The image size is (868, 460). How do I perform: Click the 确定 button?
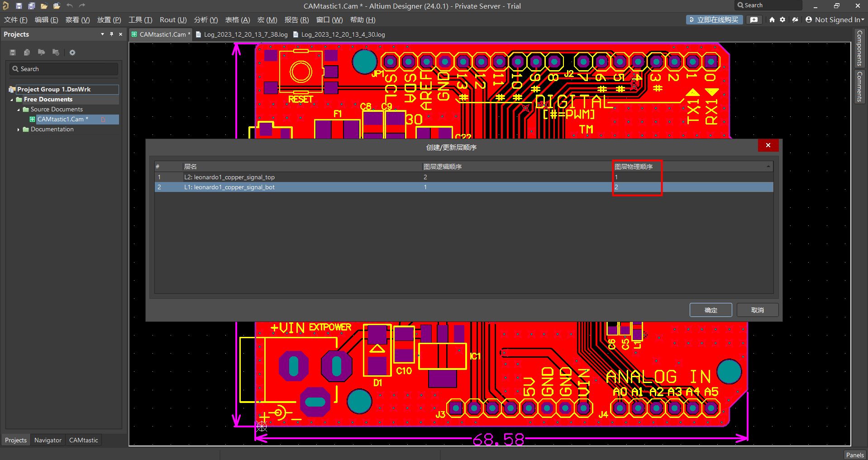(711, 310)
